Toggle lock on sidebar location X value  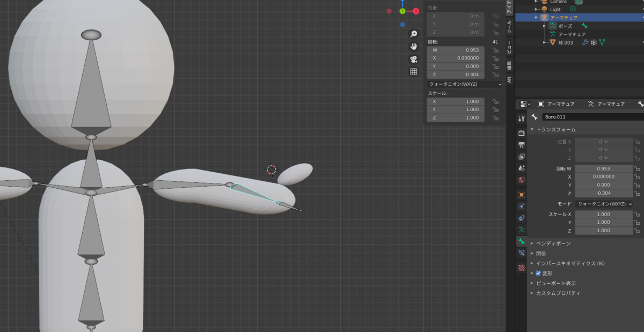pyautogui.click(x=496, y=16)
